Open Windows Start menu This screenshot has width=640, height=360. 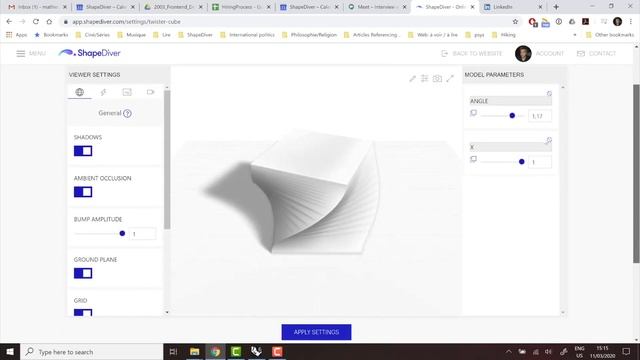pyautogui.click(x=10, y=351)
